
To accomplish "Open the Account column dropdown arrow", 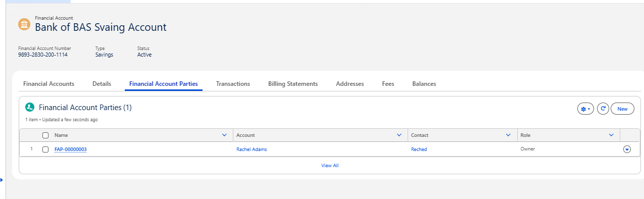I will (399, 135).
